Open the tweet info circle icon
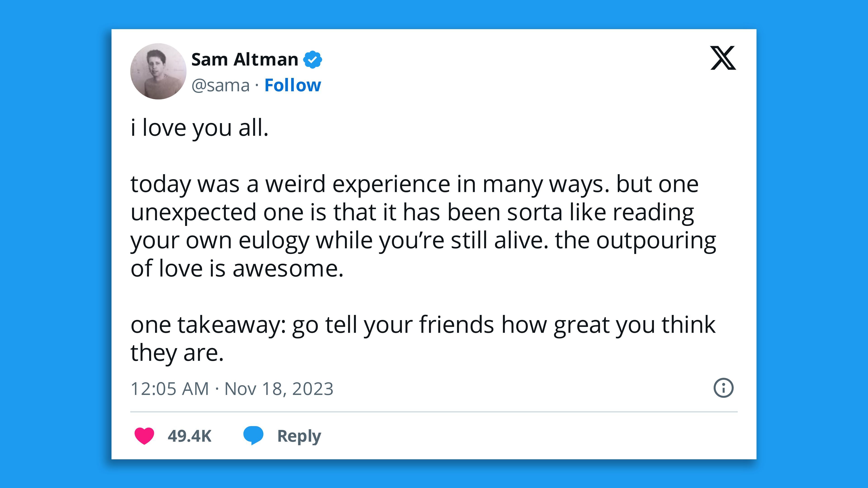 [x=723, y=388]
